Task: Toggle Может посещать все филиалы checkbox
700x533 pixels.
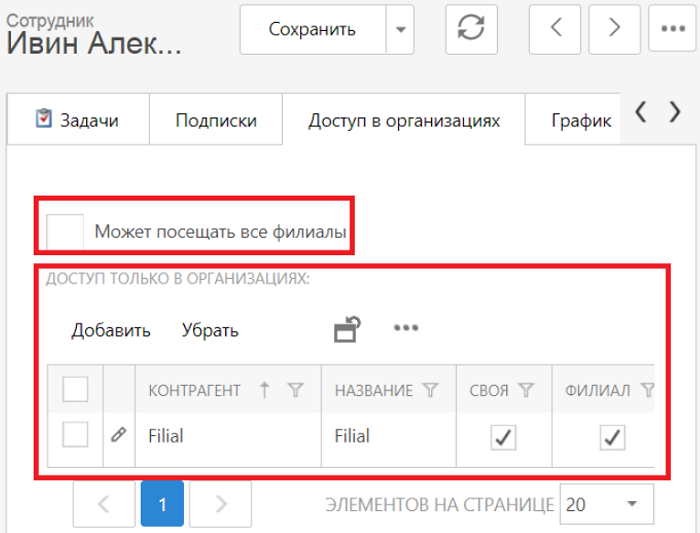Action: (x=65, y=231)
